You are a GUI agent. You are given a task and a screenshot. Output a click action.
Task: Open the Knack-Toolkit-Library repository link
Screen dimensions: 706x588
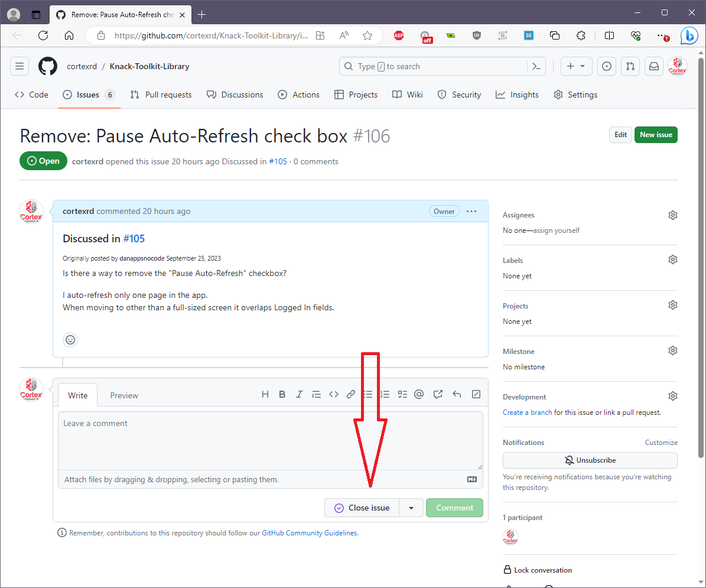pos(149,66)
